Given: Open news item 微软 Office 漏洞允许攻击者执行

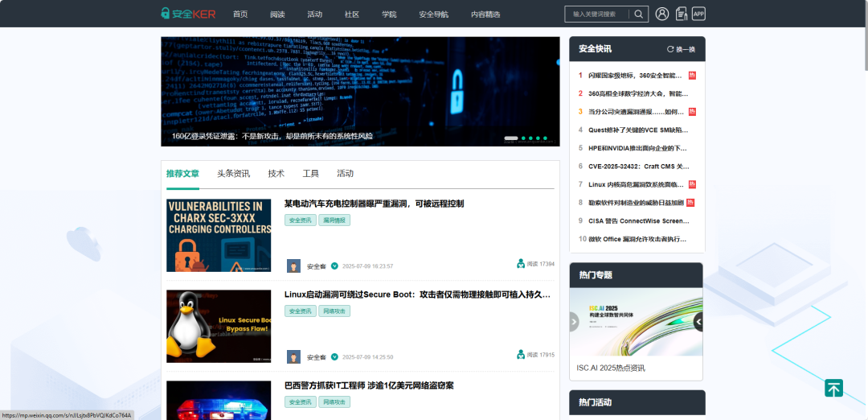Looking at the screenshot, I should [637, 239].
